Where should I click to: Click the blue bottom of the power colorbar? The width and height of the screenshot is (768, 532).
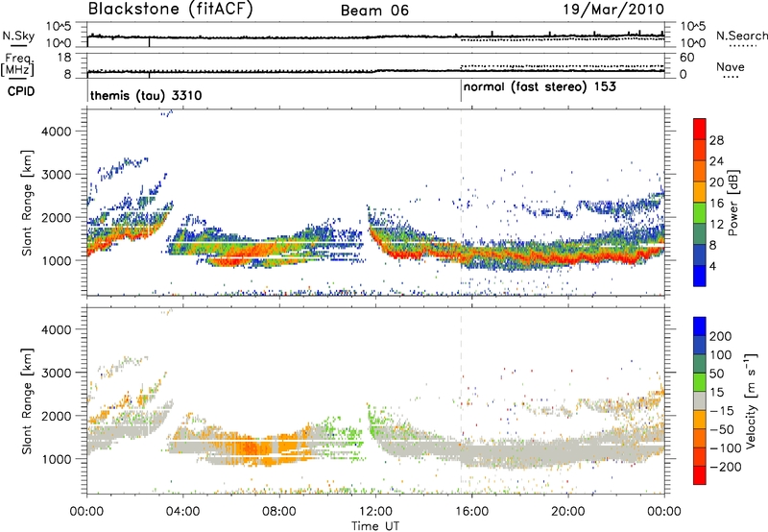(x=700, y=276)
